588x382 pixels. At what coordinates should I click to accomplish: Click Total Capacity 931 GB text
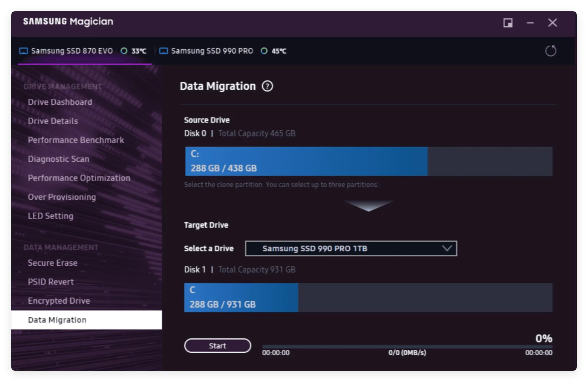257,270
